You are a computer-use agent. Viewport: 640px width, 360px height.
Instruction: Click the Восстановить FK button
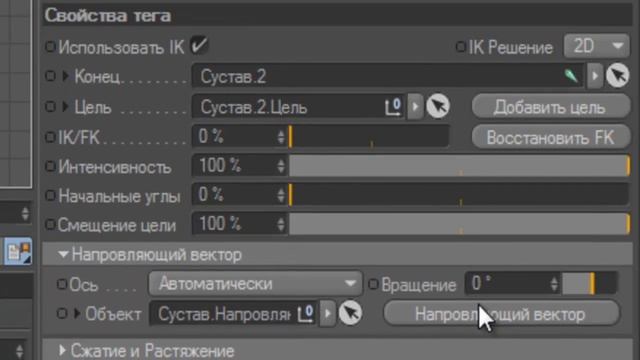551,138
